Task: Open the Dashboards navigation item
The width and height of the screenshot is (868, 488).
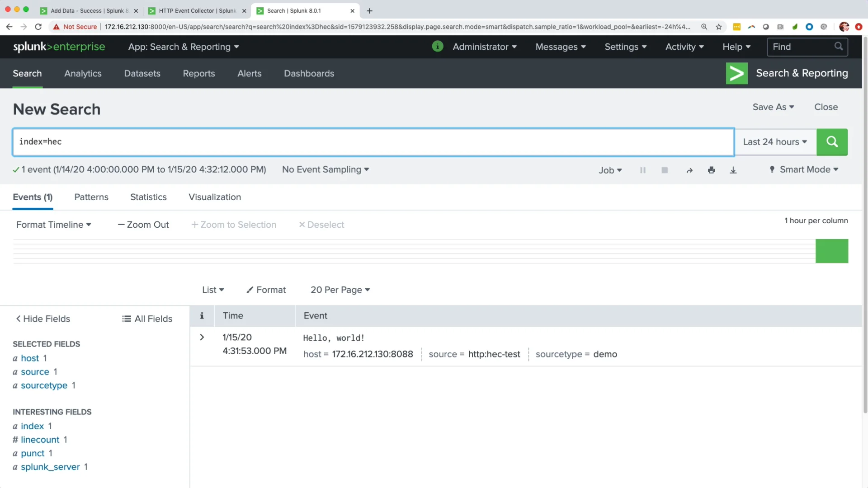Action: pos(309,73)
